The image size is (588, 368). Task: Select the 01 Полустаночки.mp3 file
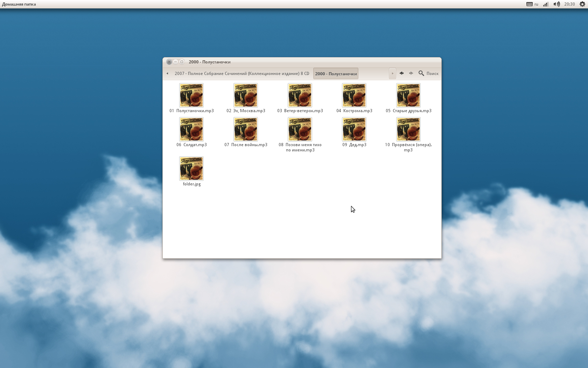point(191,95)
